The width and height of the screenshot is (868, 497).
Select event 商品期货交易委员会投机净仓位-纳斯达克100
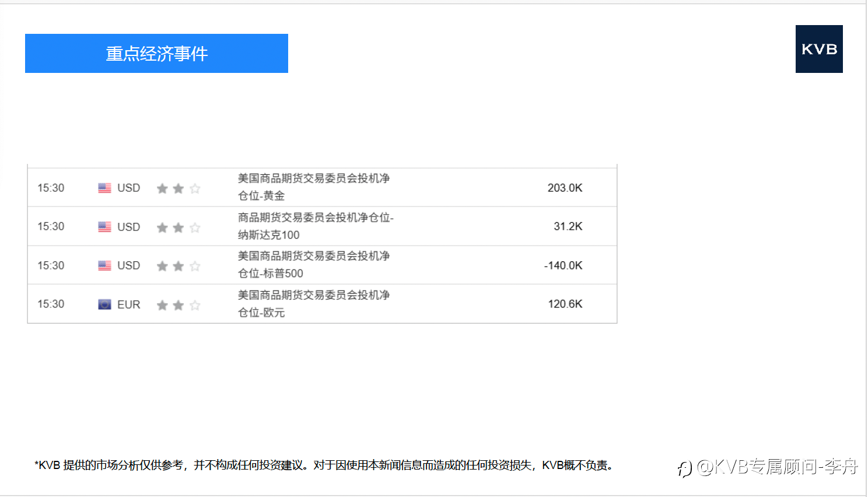pos(316,226)
